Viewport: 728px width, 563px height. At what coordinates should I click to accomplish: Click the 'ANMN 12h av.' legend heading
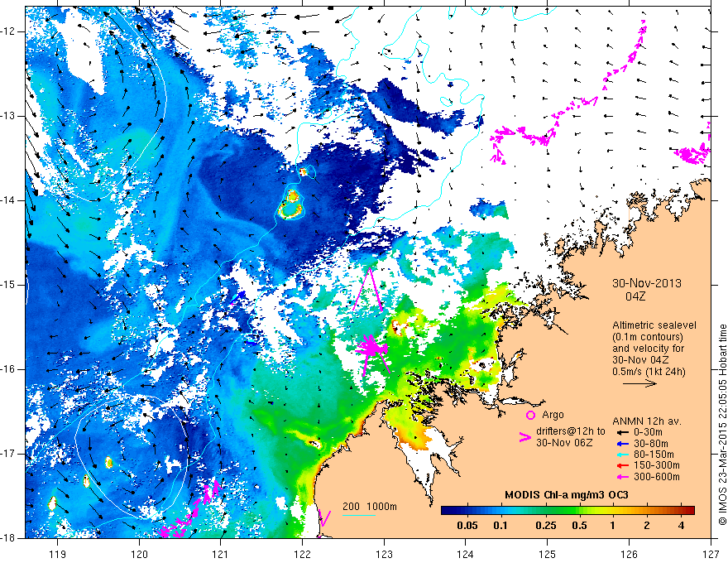647,421
